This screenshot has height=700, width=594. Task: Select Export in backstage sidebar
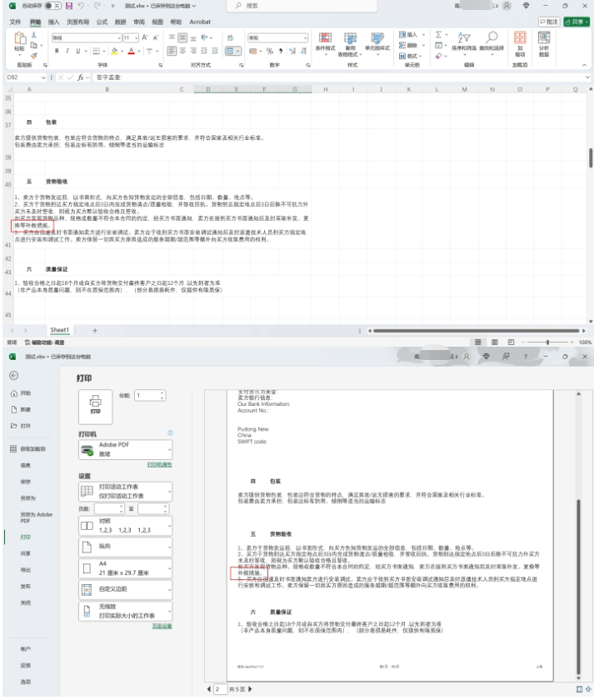pyautogui.click(x=26, y=570)
